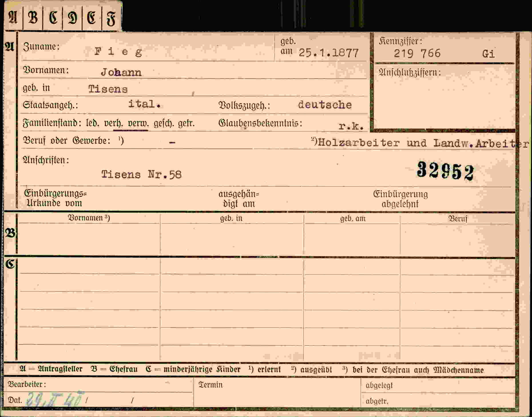Viewport: 532px width, 417px height.
Task: Click 'Beruf' column header in section B
Action: 458,219
